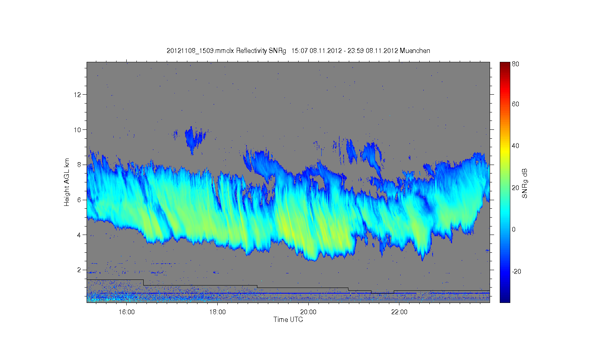The width and height of the screenshot is (607, 364).
Task: Click the colorbar value 60
Action: [x=516, y=104]
